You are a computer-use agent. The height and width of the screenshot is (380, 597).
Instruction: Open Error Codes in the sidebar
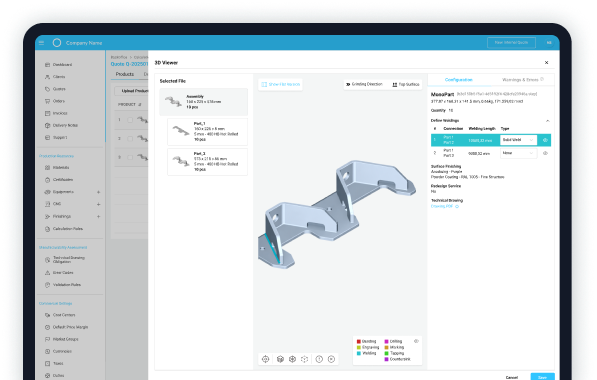59,273
